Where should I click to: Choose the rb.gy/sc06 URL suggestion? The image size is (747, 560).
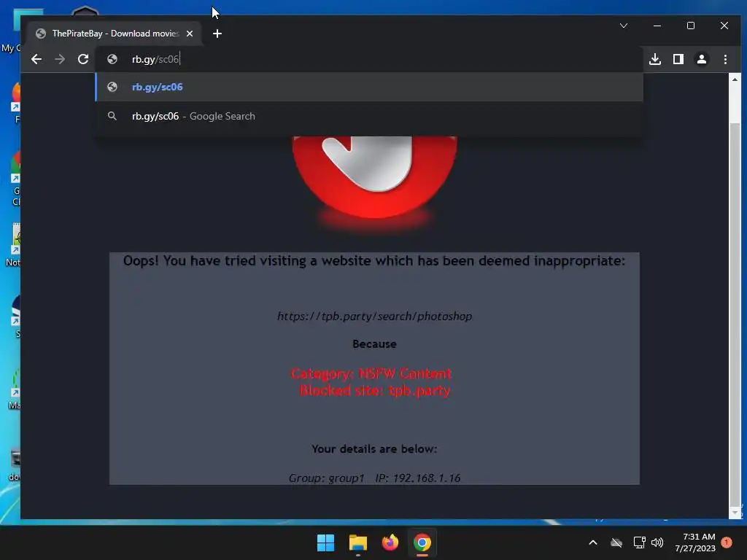pos(369,87)
